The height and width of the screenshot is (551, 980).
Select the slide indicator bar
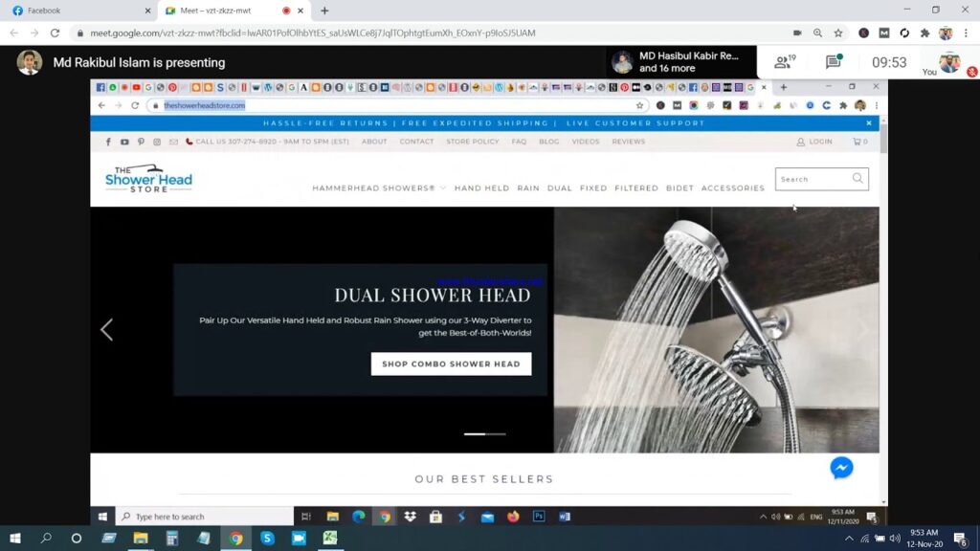(x=485, y=433)
